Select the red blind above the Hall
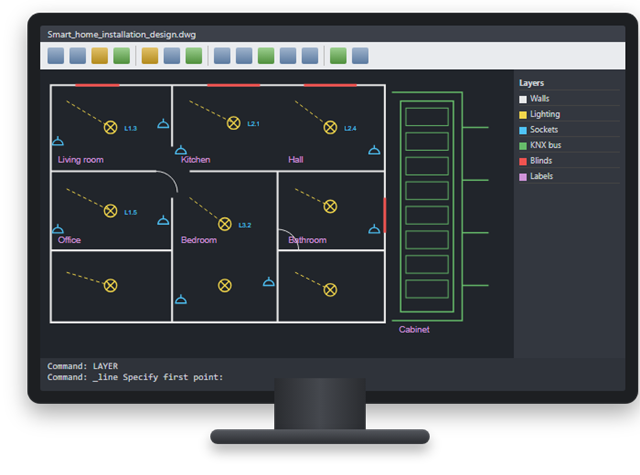The height and width of the screenshot is (475, 640). (330, 85)
